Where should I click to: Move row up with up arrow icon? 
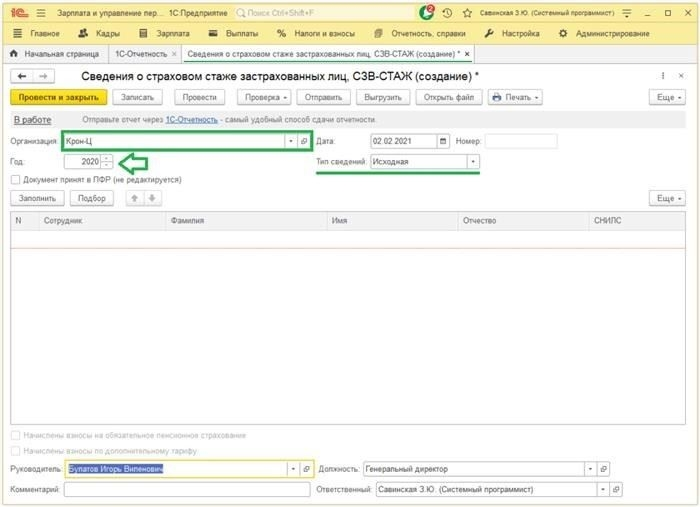tap(134, 198)
